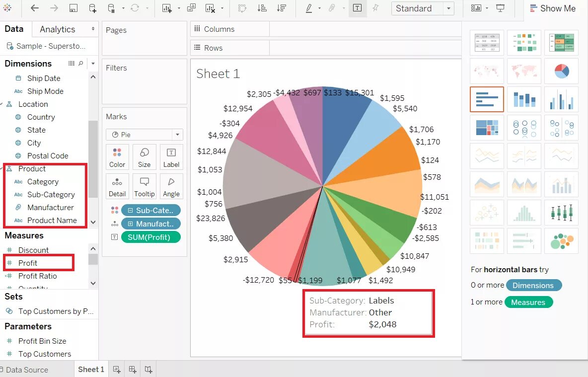Click the Swap Rows and Columns icon
Image resolution: width=588 pixels, height=377 pixels.
[242, 8]
